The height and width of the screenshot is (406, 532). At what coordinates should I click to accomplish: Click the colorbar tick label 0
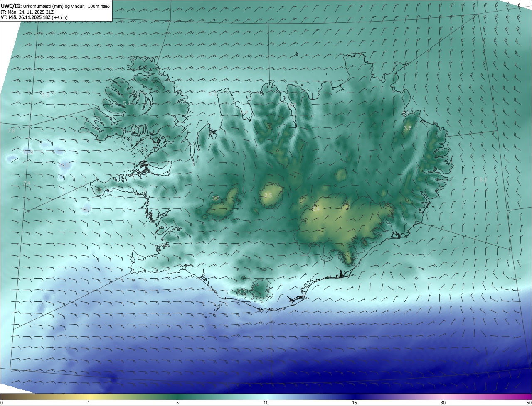click(2, 403)
